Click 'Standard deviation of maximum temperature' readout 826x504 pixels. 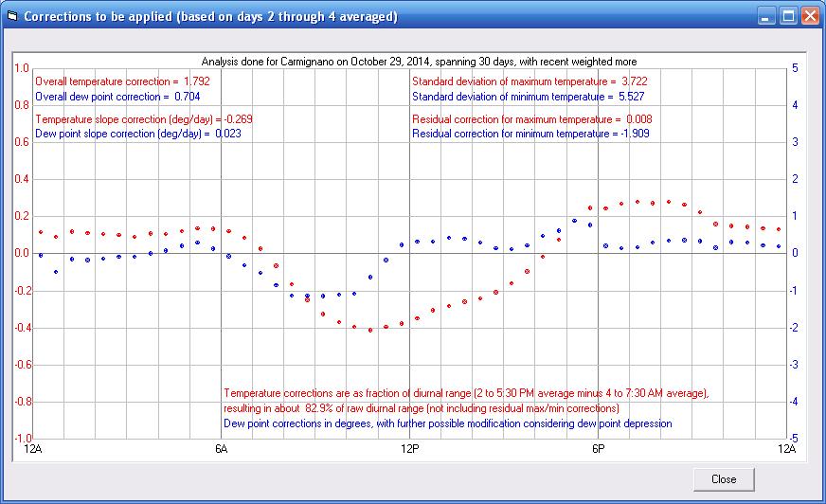click(x=530, y=81)
